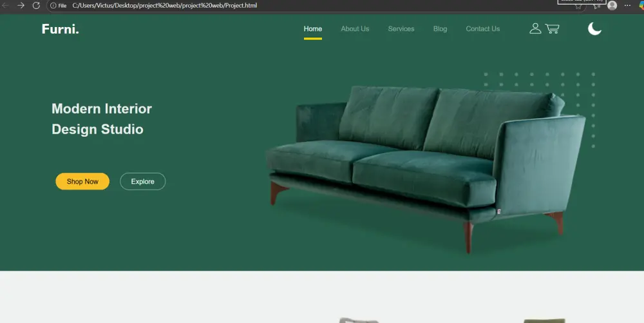Open browser settings and more menu
Viewport: 644px width, 323px height.
[627, 5]
